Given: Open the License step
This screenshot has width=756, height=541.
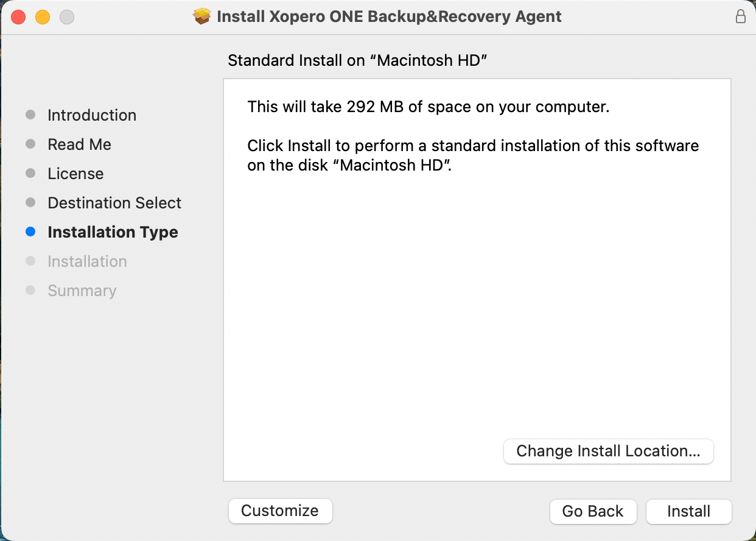Looking at the screenshot, I should click(x=75, y=174).
